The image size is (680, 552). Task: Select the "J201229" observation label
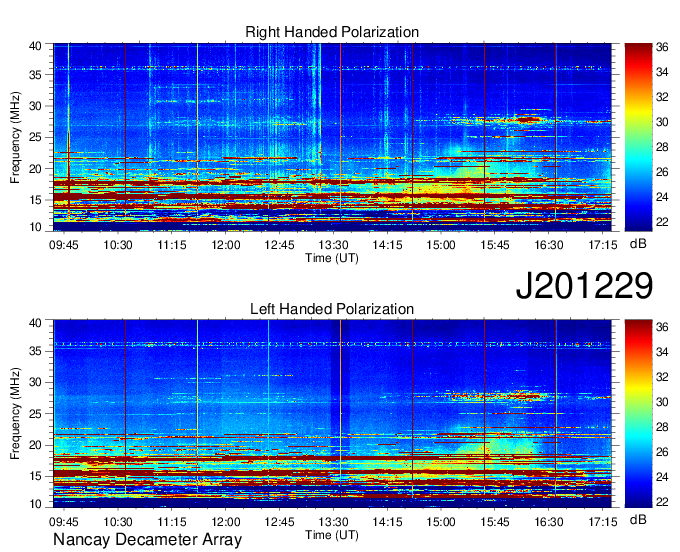[x=584, y=285]
